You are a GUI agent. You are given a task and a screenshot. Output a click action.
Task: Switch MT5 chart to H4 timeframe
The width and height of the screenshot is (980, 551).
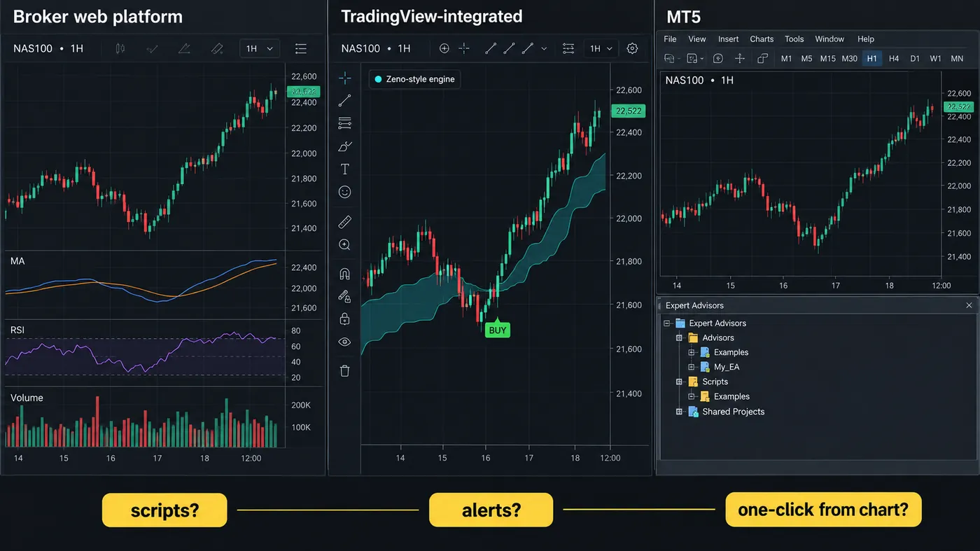pyautogui.click(x=894, y=59)
